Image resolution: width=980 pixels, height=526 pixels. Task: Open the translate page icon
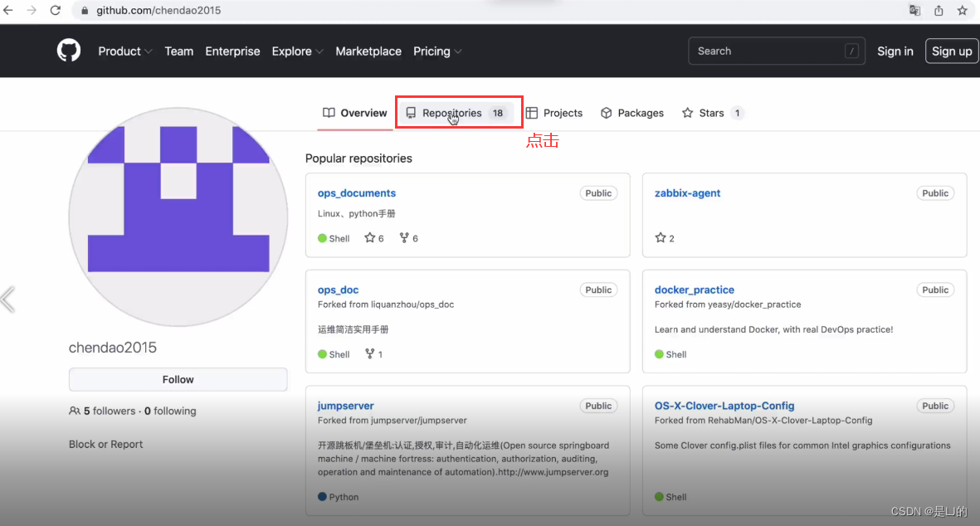(x=914, y=11)
